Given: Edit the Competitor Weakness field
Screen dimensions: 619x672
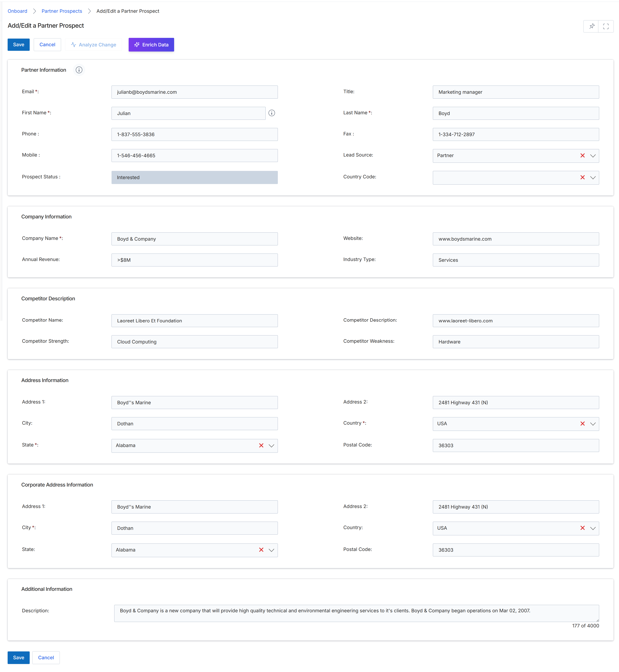Looking at the screenshot, I should tap(516, 342).
